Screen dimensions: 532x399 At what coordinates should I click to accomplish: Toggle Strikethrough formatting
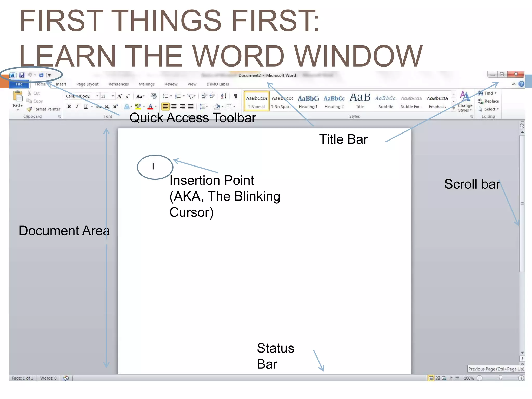pos(98,107)
